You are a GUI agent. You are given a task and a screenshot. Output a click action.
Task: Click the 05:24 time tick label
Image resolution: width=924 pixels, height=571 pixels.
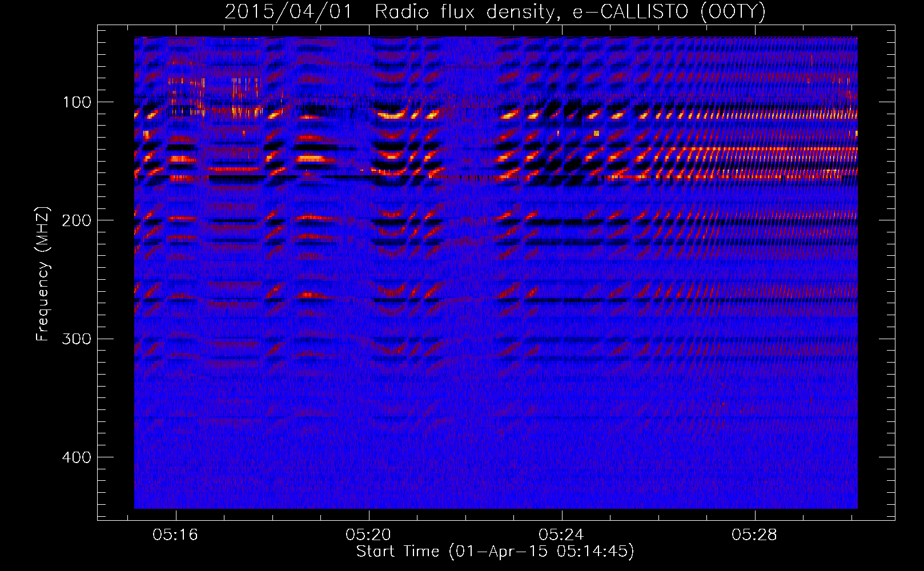click(x=561, y=534)
